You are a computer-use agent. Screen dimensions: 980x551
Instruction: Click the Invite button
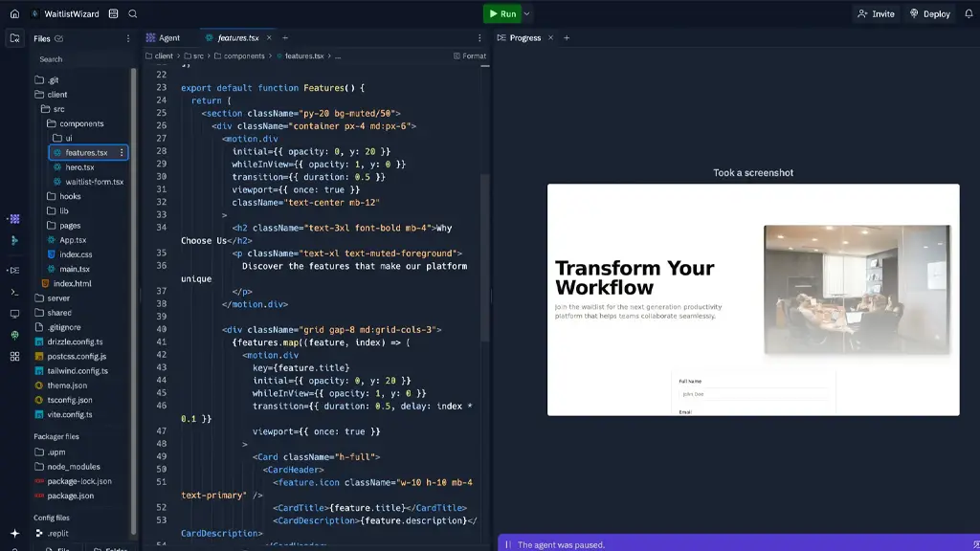coord(877,13)
